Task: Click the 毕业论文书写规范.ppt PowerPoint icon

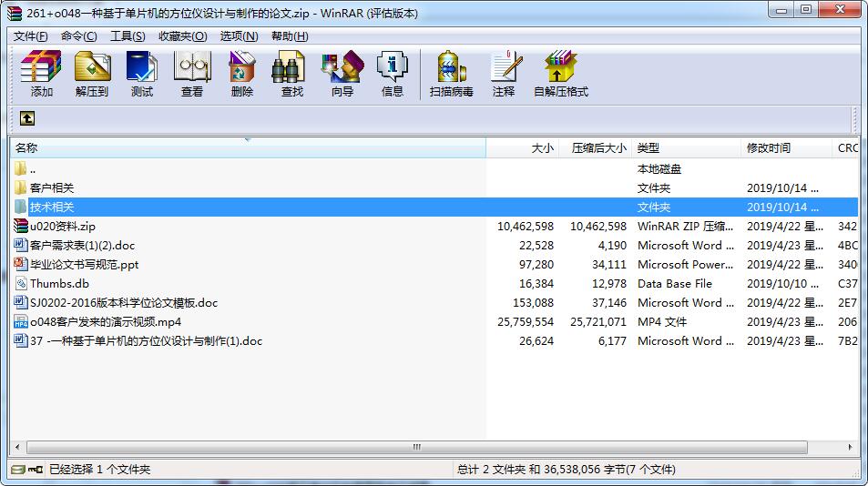Action: pos(20,264)
